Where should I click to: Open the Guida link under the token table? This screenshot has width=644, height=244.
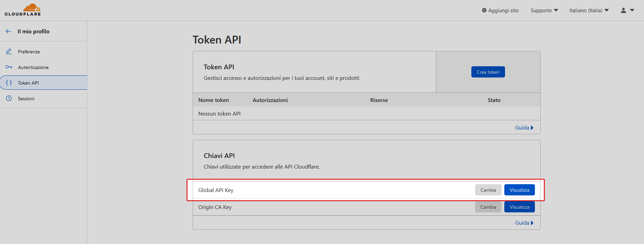(524, 128)
